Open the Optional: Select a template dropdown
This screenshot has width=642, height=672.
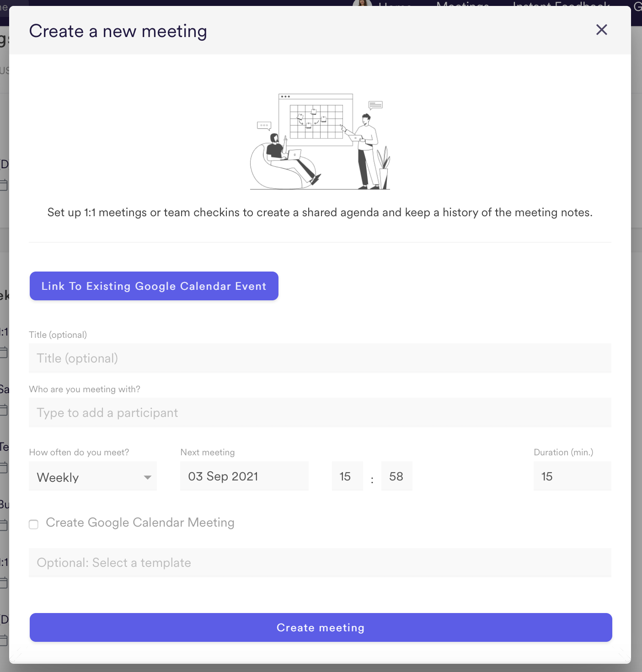tap(320, 563)
